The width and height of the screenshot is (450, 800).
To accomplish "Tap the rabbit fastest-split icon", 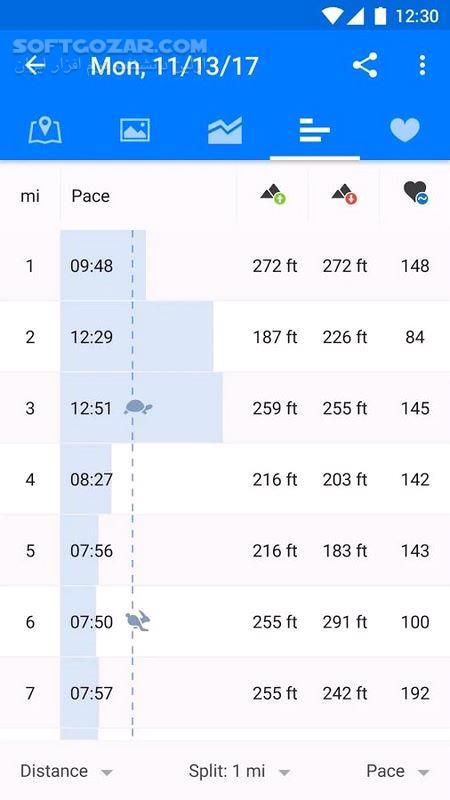I will point(138,621).
